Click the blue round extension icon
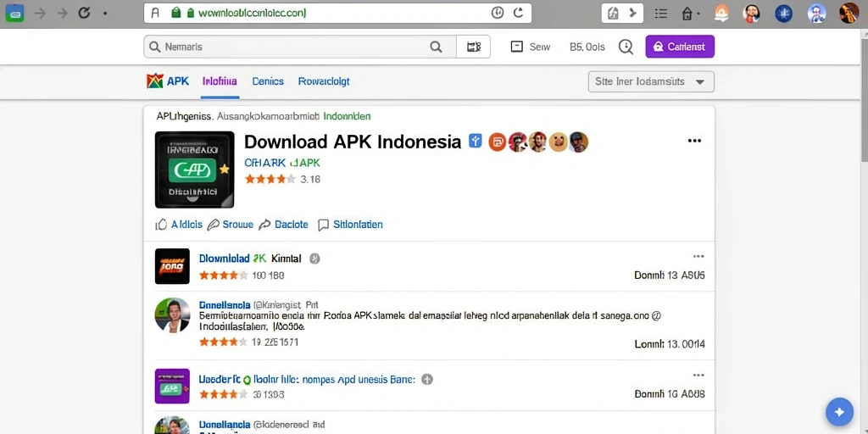The width and height of the screenshot is (868, 434). (x=783, y=14)
